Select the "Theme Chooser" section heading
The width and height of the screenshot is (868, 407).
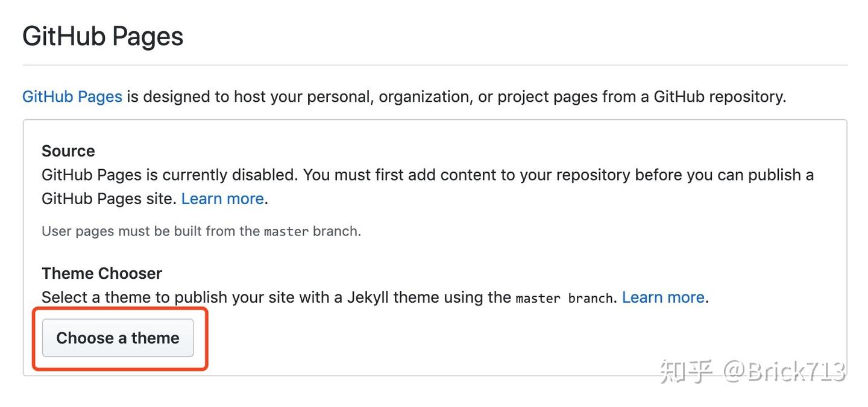pos(101,273)
